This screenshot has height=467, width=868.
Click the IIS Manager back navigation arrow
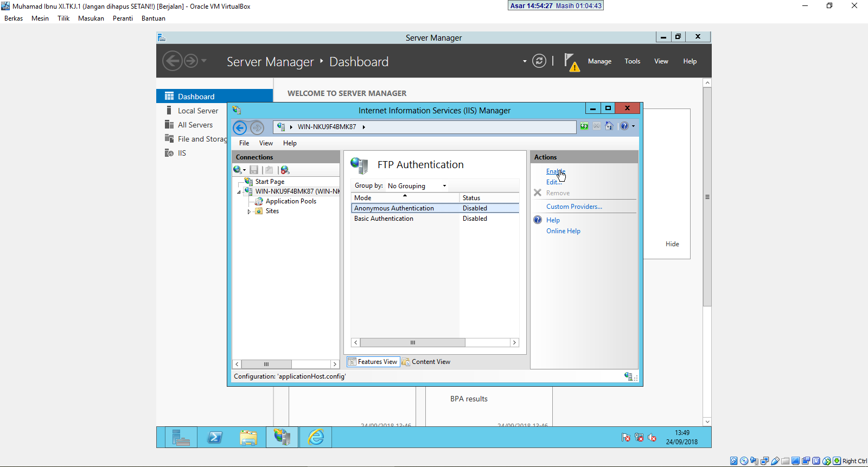coord(240,127)
